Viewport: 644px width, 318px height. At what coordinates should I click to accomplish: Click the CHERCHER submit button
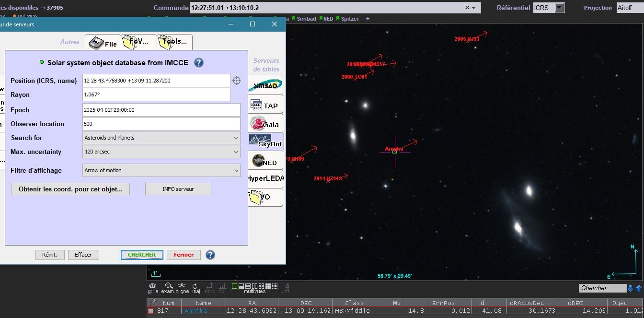(142, 255)
